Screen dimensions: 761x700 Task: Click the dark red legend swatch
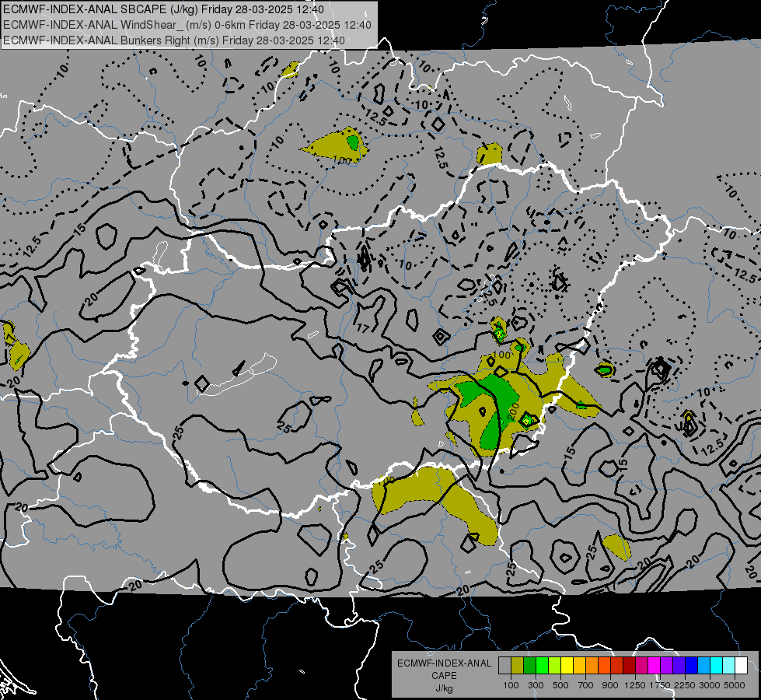(629, 665)
